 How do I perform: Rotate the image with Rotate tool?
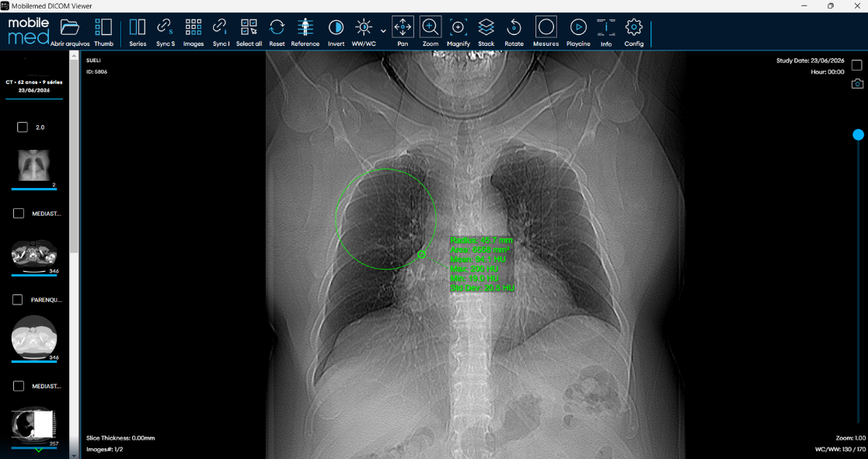click(x=514, y=32)
